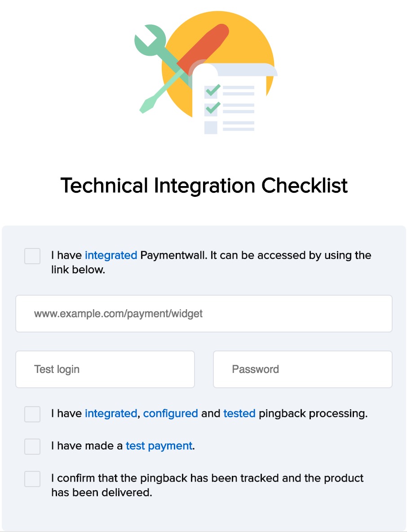Open the 'tested' link for pingback processing

point(239,413)
